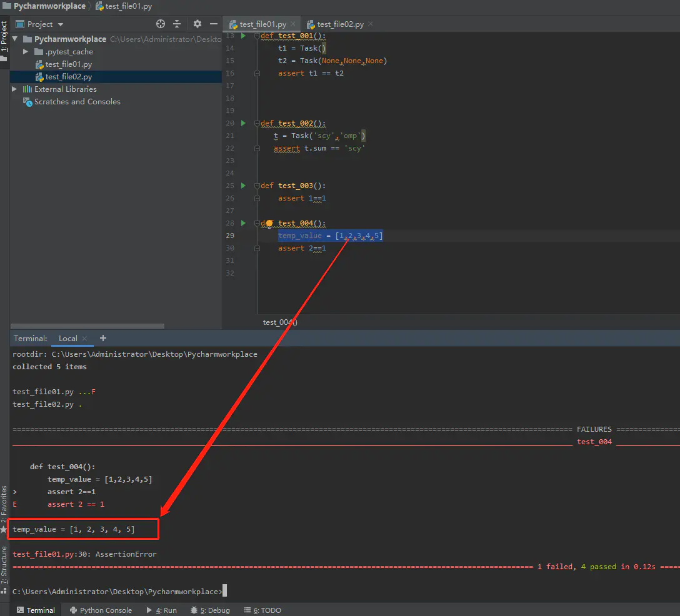Collapse test_001 function fold marker
Screen dimensions: 680x616
click(257, 36)
